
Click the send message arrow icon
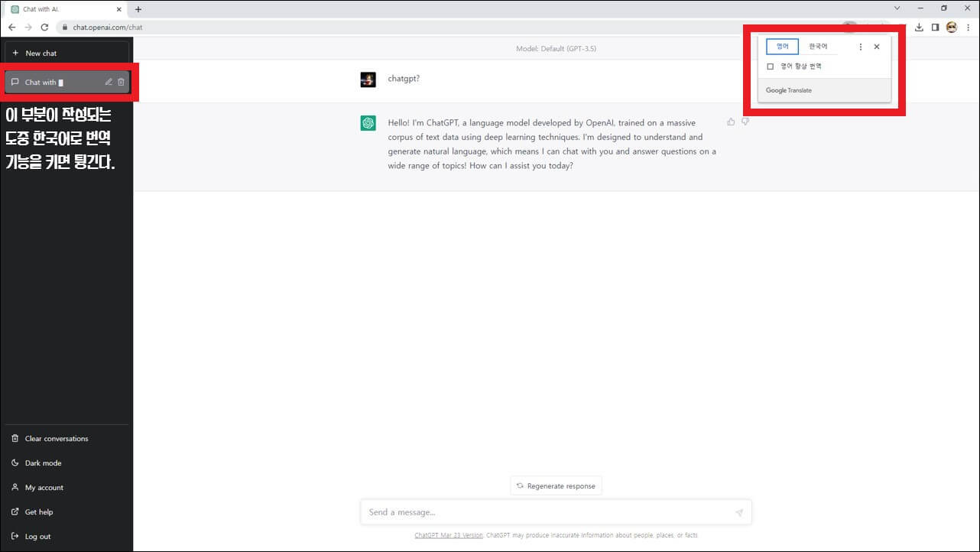(738, 512)
